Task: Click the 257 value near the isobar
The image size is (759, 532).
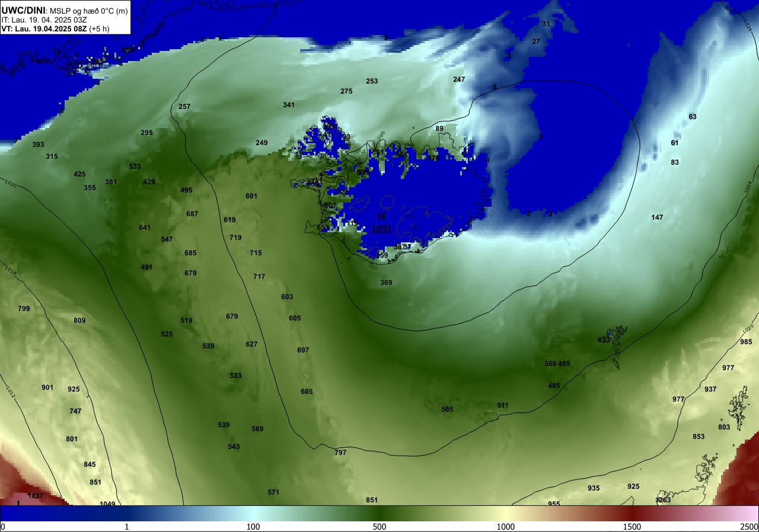Action: click(184, 107)
